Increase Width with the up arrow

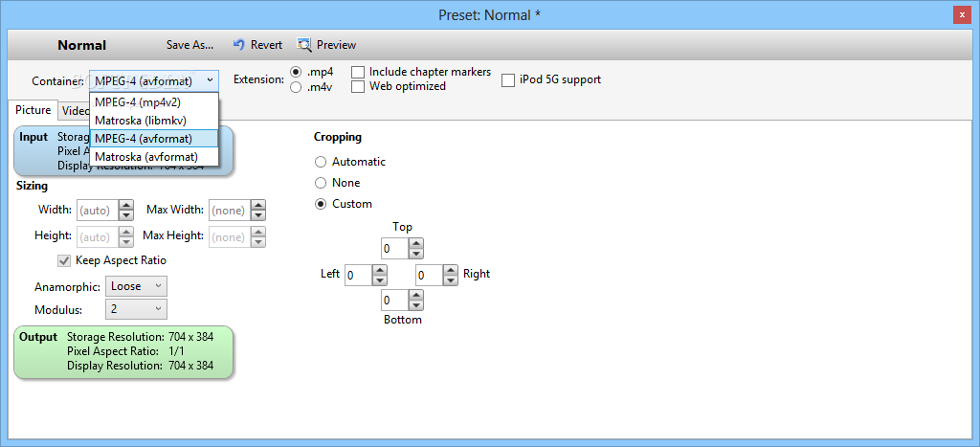tap(126, 205)
